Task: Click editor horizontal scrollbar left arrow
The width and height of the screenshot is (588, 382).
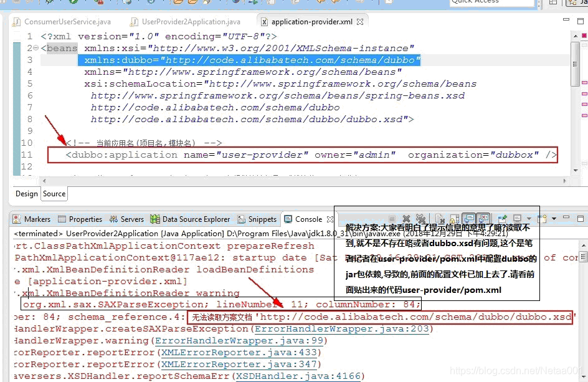Action: (x=44, y=181)
